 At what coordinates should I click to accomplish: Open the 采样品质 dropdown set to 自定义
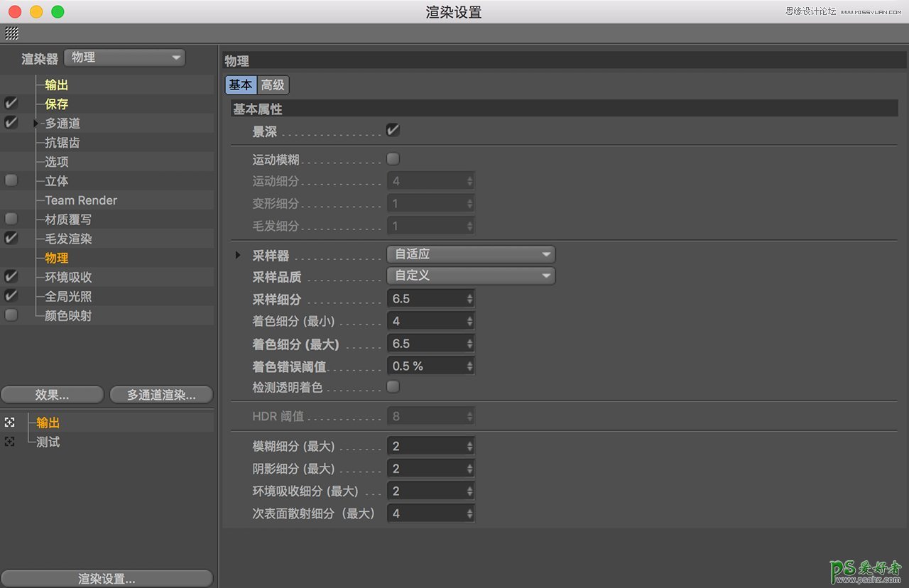point(471,276)
